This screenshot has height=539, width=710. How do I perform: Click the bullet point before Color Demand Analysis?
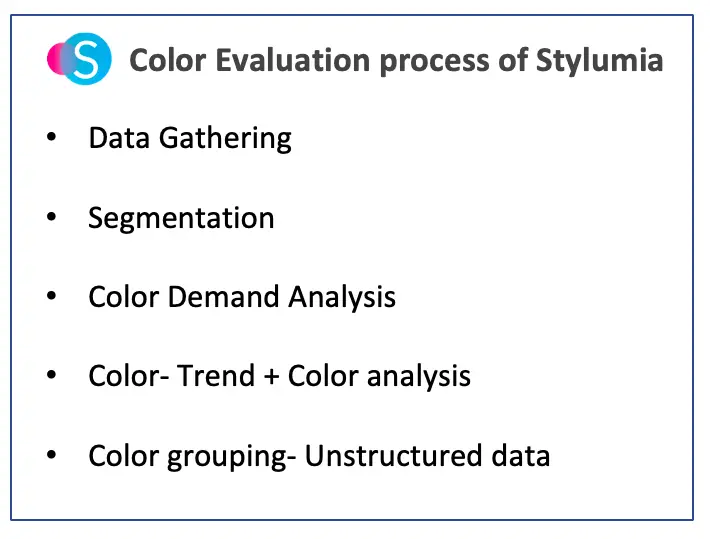pyautogui.click(x=51, y=297)
